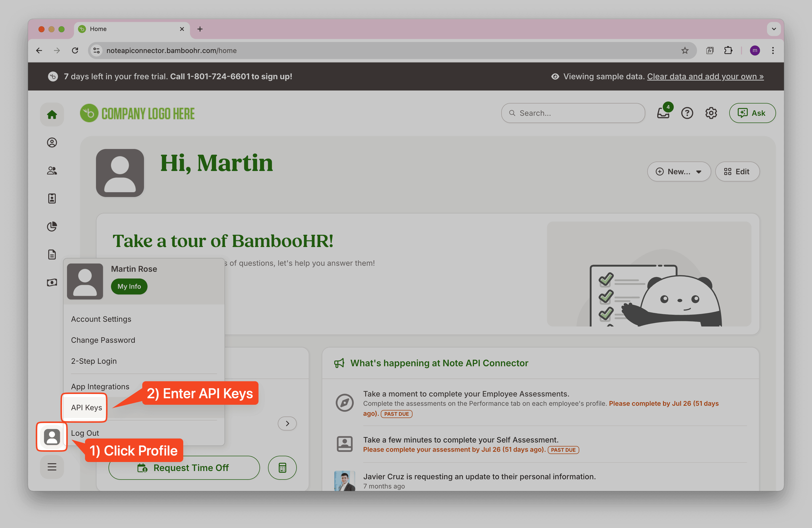Image resolution: width=812 pixels, height=528 pixels.
Task: Click 'Take a few minutes to complete your Self Assessment.'
Action: coord(460,440)
